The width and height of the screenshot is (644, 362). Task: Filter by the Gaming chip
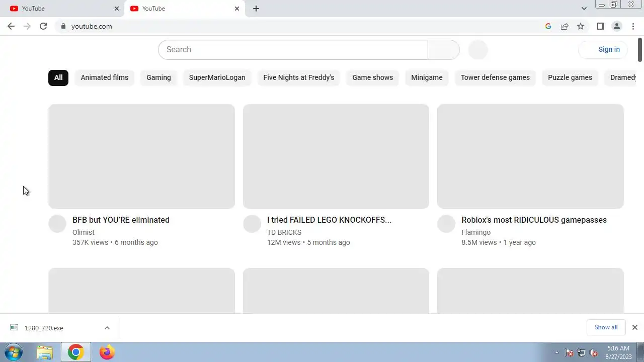click(x=158, y=77)
